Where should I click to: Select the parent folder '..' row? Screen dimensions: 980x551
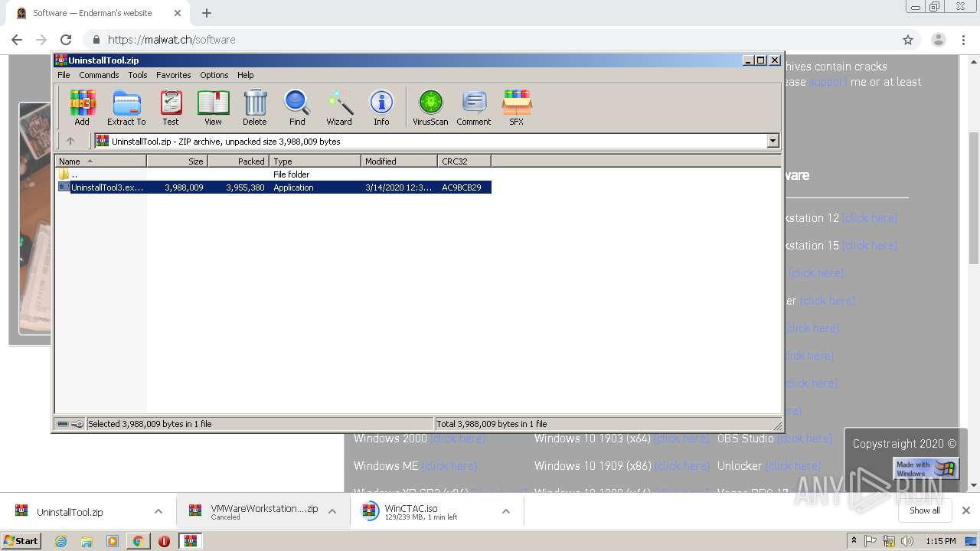(x=274, y=174)
